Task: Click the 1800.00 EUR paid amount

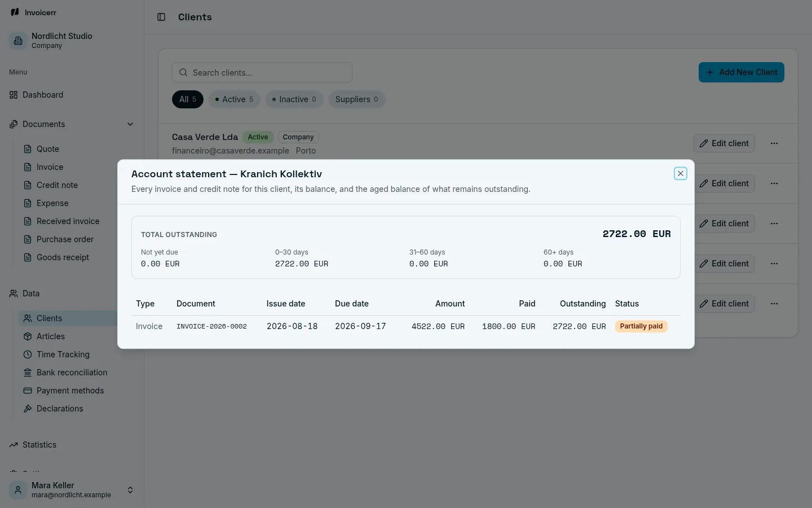Action: click(x=509, y=326)
